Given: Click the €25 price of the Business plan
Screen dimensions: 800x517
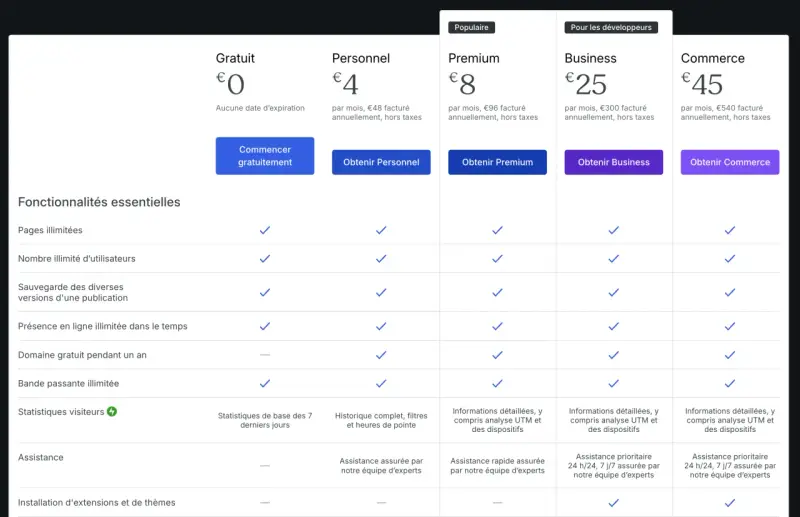Looking at the screenshot, I should pos(586,84).
